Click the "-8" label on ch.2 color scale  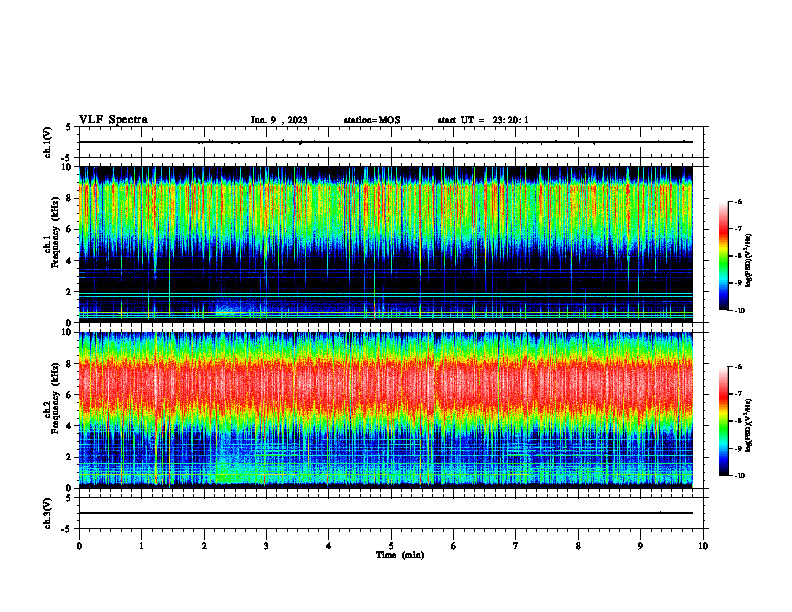click(738, 421)
